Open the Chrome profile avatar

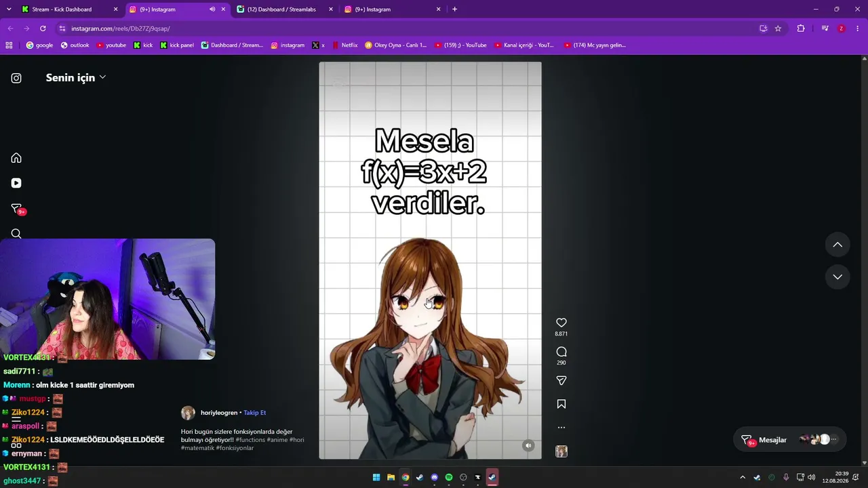(842, 28)
